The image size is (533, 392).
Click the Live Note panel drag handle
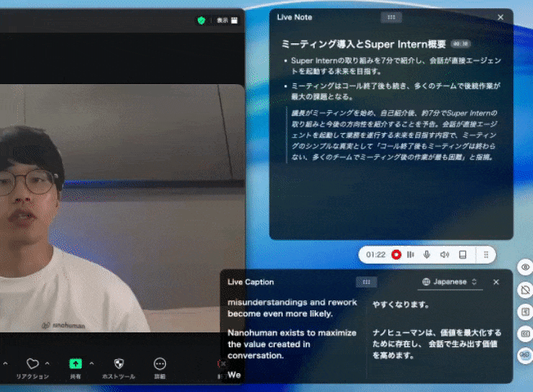tap(392, 16)
